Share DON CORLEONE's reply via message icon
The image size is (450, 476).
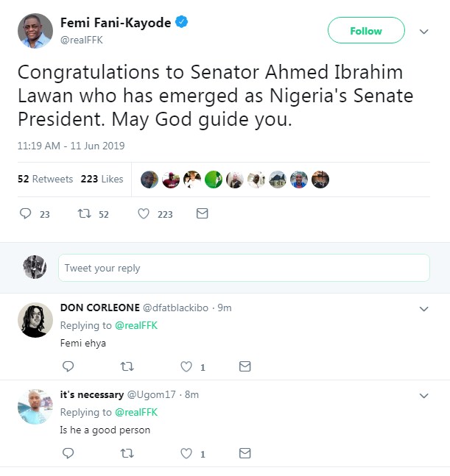245,366
